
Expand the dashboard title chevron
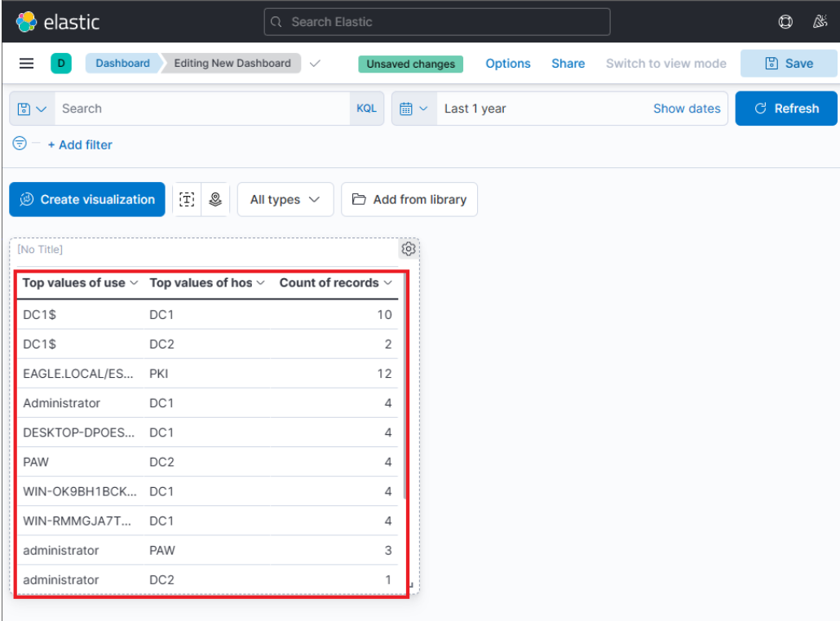pyautogui.click(x=315, y=63)
